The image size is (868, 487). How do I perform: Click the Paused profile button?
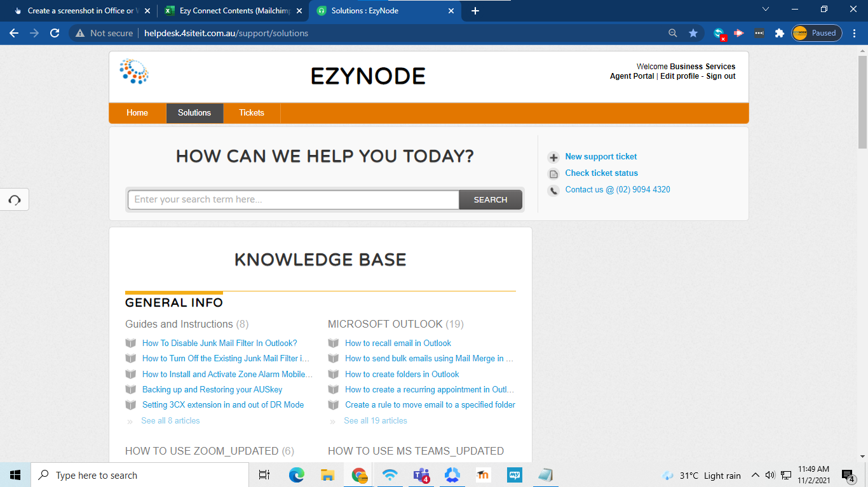817,33
